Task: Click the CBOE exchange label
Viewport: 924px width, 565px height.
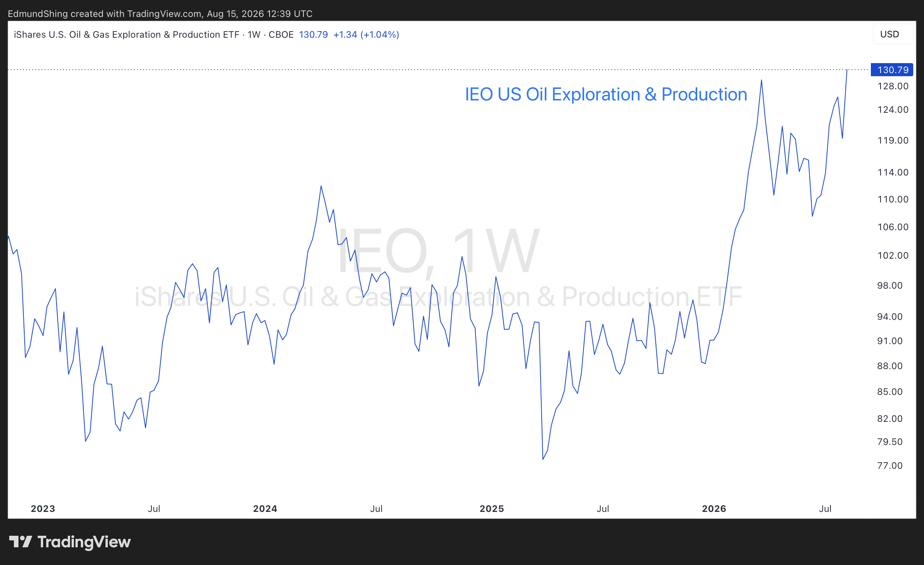Action: [x=281, y=35]
